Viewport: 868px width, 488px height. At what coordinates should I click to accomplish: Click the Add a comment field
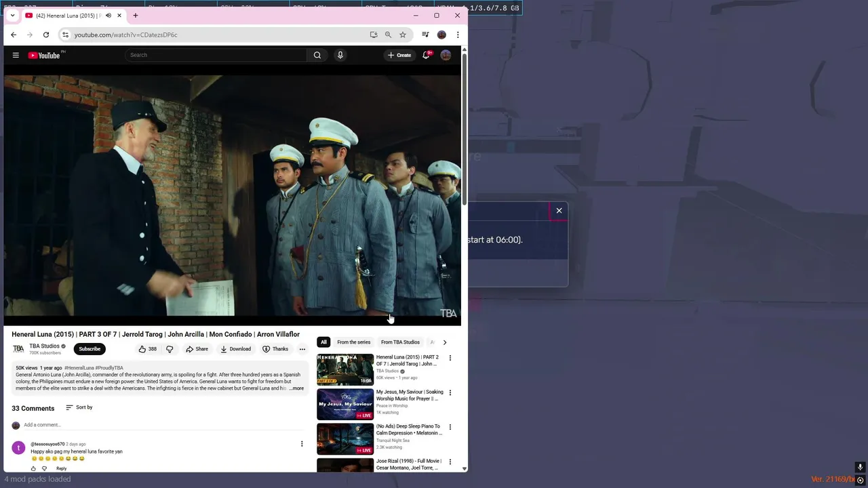pyautogui.click(x=163, y=425)
